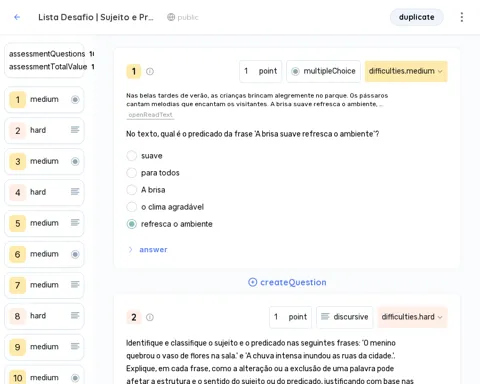Select the 'refresca o ambiente' answer option
This screenshot has width=480, height=384.
132,224
